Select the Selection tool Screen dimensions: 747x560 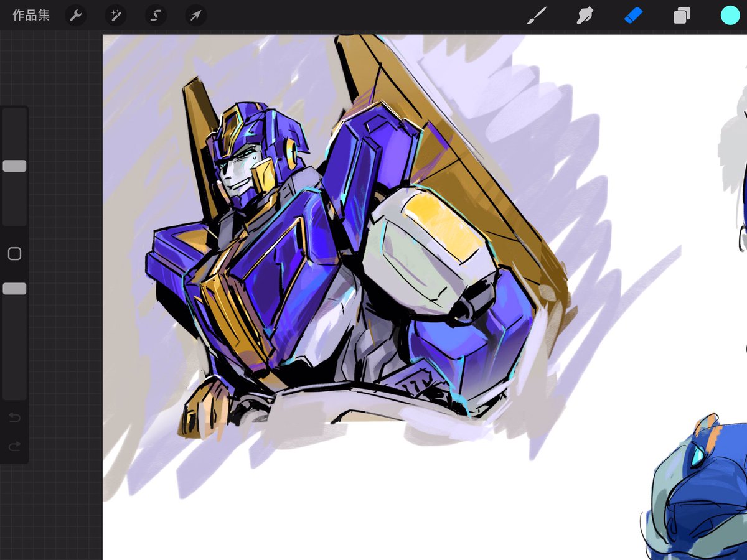(156, 16)
